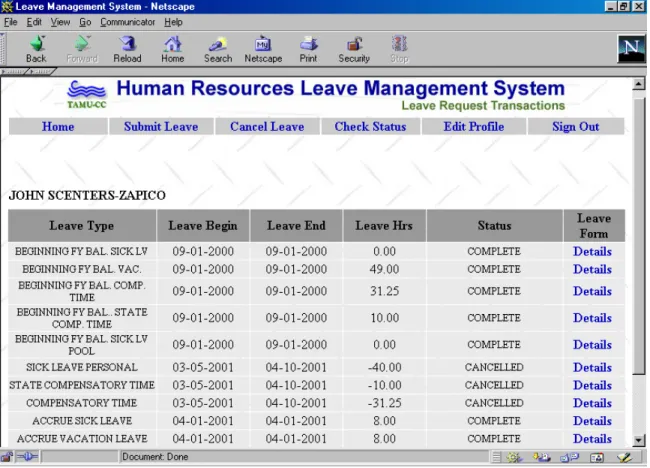Click the TAMU-CC wave logo

(87, 95)
